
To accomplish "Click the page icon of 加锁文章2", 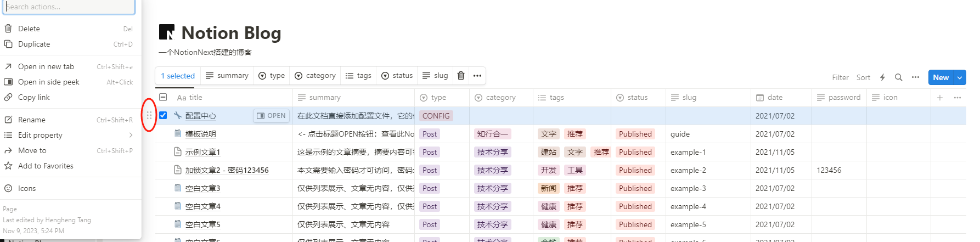I will pyautogui.click(x=178, y=170).
